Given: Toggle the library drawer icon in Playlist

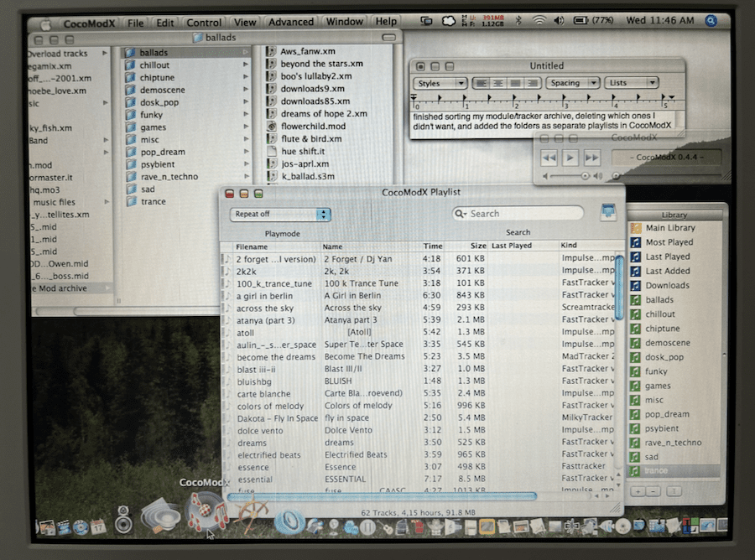Looking at the screenshot, I should (x=608, y=212).
